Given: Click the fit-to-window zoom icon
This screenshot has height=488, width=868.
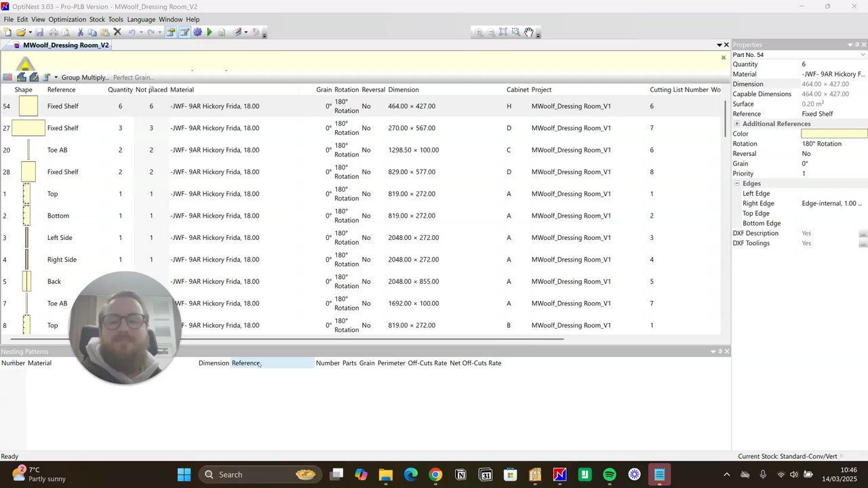Looking at the screenshot, I should [503, 32].
